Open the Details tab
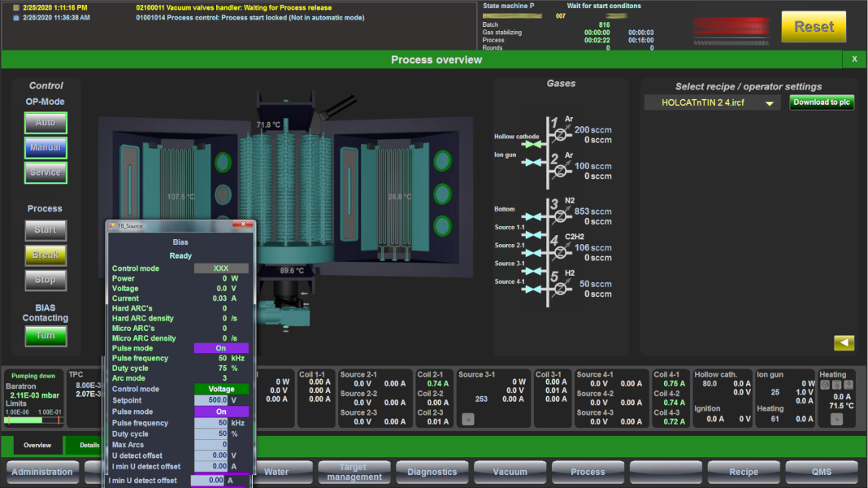 89,446
